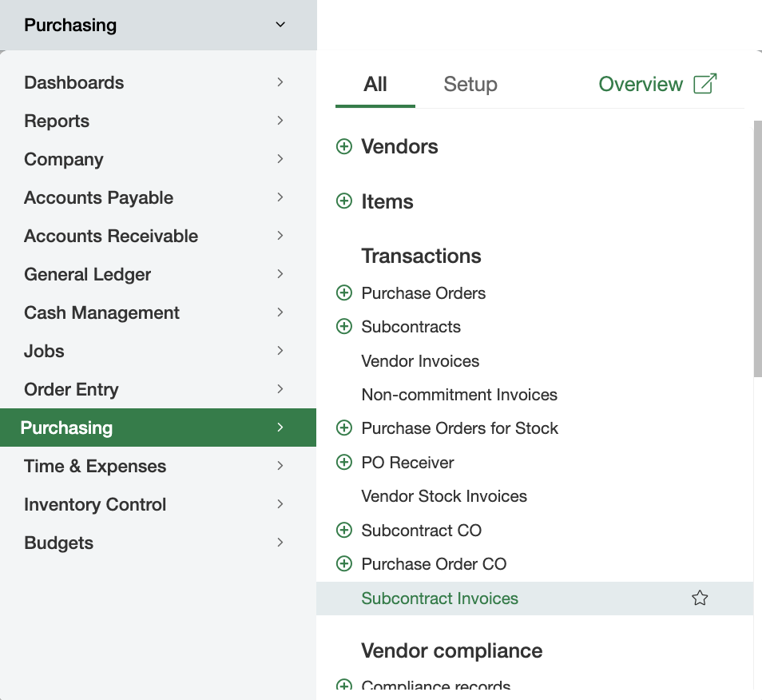
Task: Expand the Order Entry submenu chevron
Action: (280, 389)
